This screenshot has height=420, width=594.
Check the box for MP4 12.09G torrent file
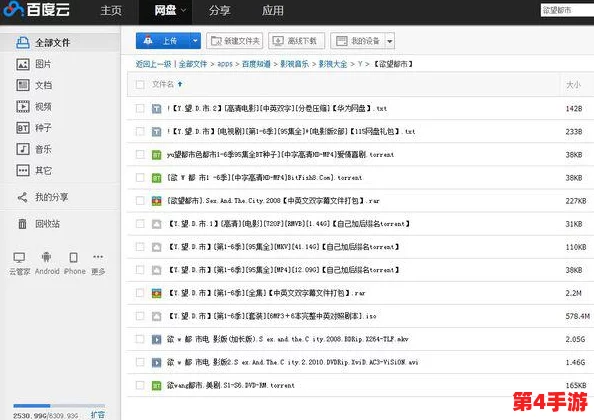pyautogui.click(x=140, y=270)
